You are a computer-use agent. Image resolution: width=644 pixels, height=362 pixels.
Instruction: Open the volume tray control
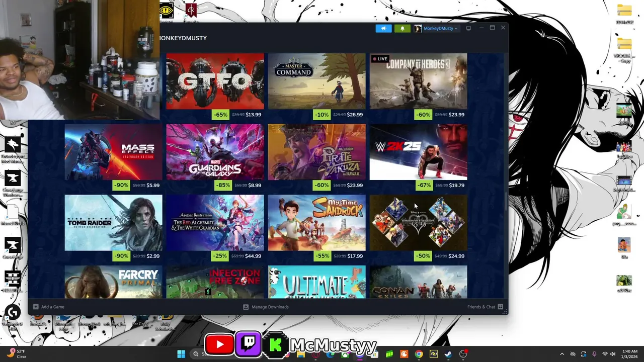point(613,354)
